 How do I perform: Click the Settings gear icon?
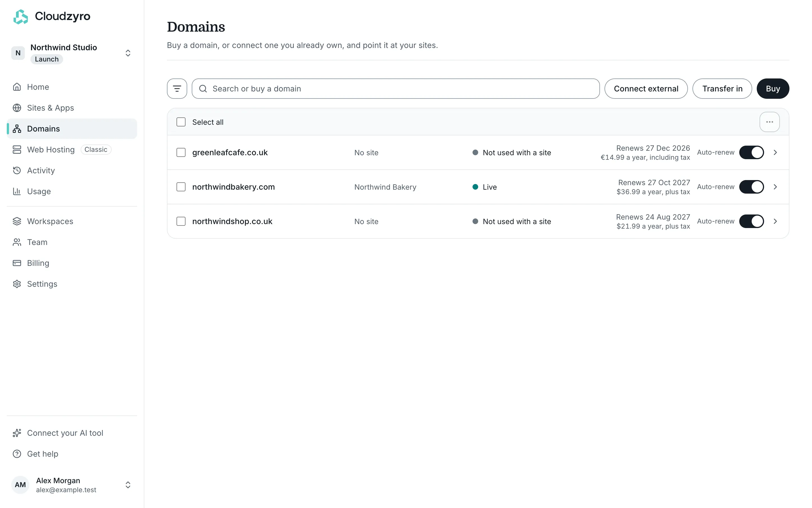[x=17, y=284]
